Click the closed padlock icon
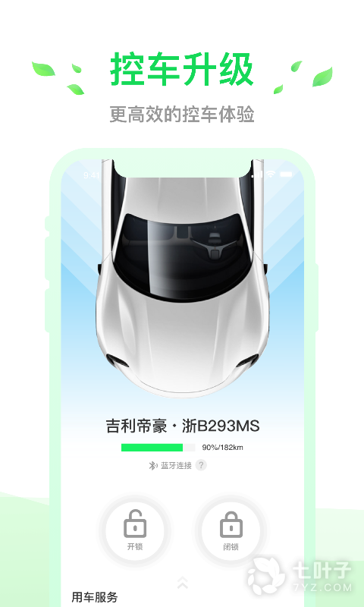The width and height of the screenshot is (364, 607). click(x=231, y=524)
